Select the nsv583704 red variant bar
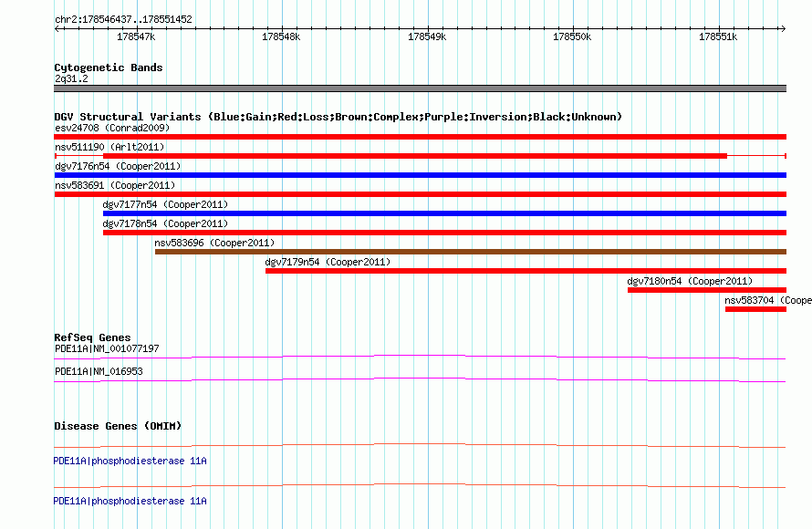Image resolution: width=812 pixels, height=529 pixels. (755, 309)
